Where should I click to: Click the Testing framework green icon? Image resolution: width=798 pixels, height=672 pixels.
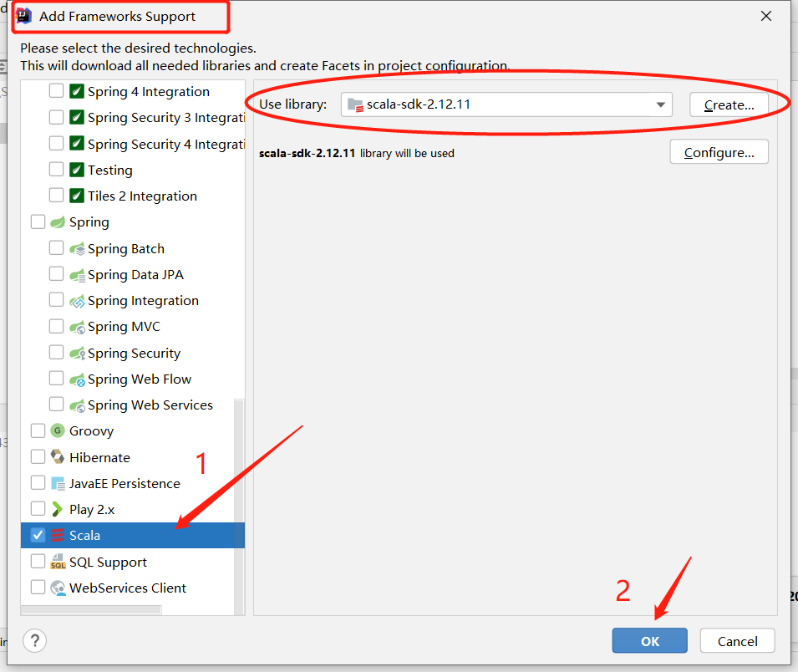[76, 170]
